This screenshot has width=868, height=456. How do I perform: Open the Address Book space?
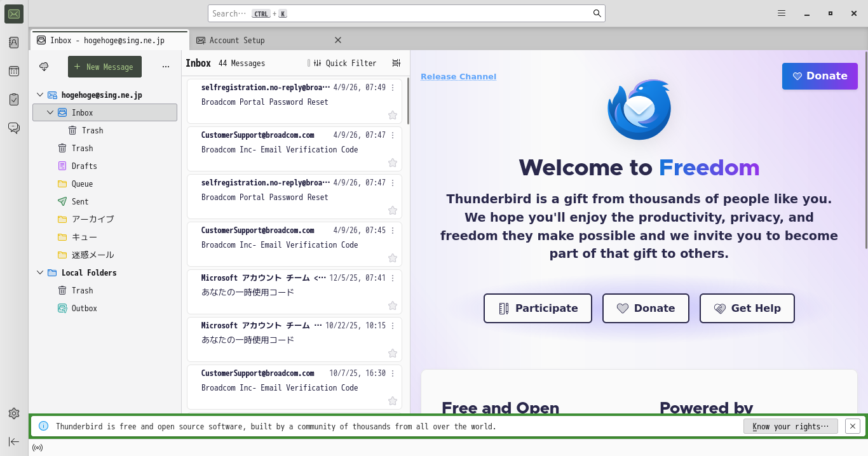[x=14, y=43]
